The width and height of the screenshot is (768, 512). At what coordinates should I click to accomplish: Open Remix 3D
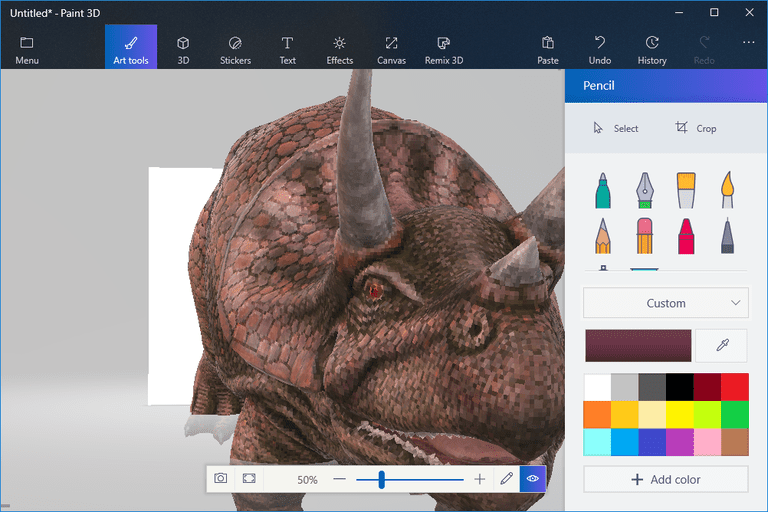coord(444,50)
